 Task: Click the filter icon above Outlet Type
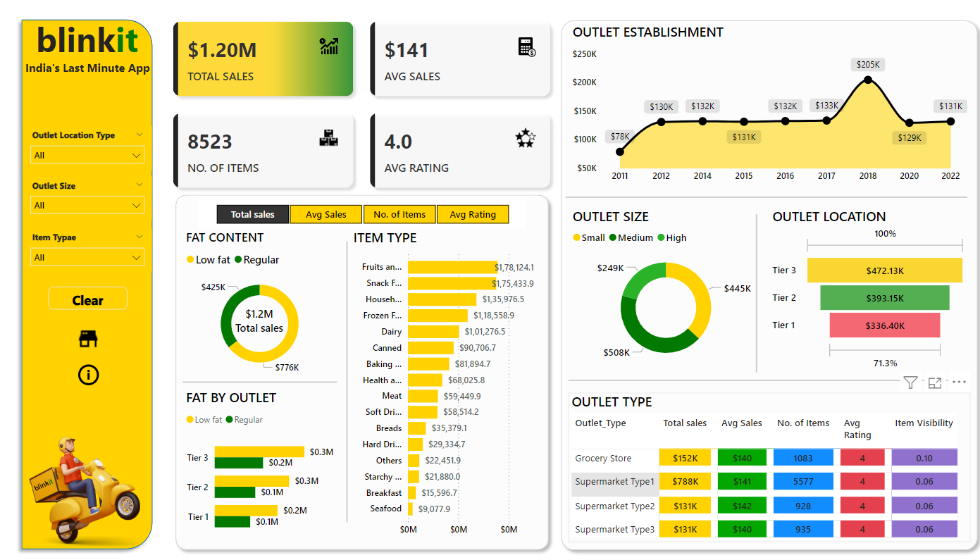910,382
